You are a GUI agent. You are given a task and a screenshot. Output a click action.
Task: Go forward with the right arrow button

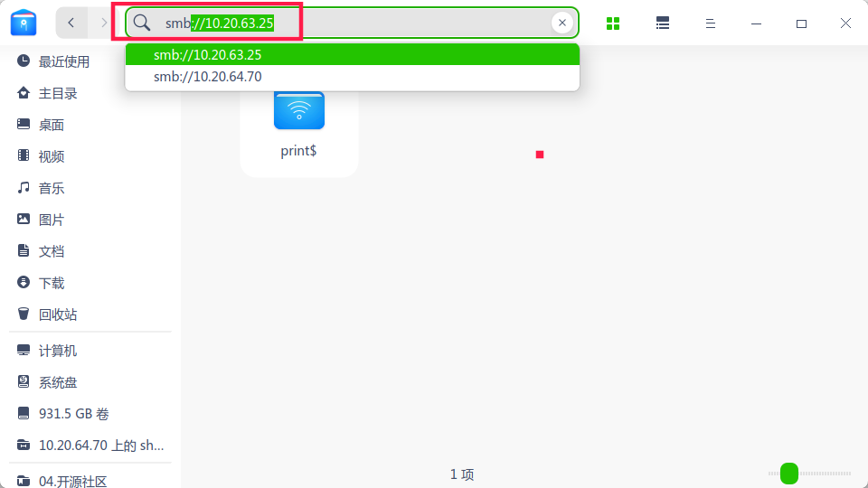(103, 23)
